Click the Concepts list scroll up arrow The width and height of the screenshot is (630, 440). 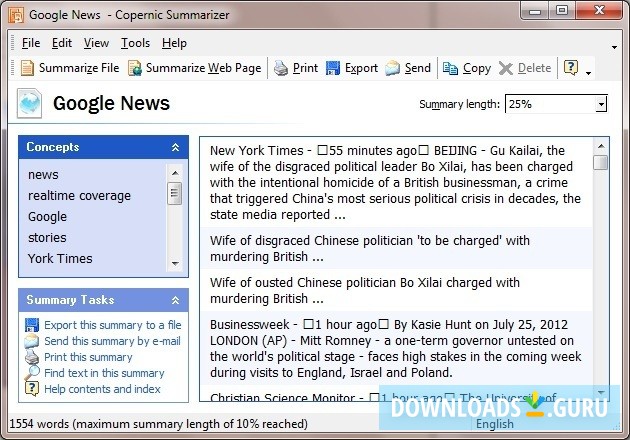(x=175, y=173)
